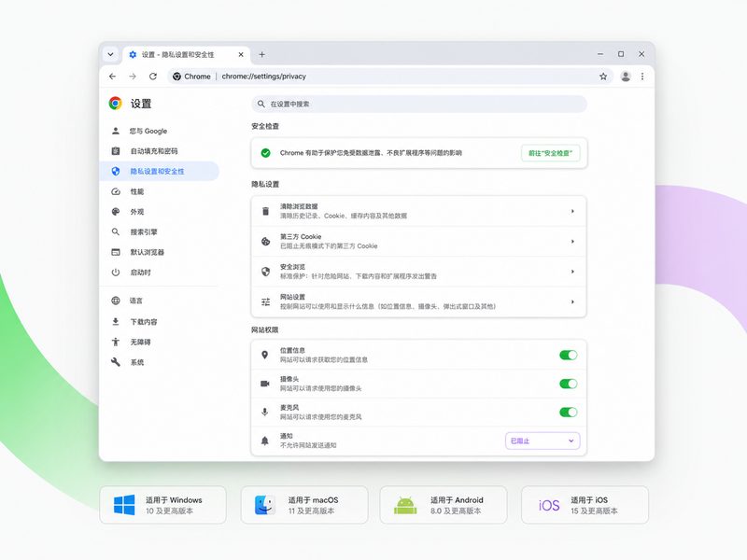Viewport: 747px width, 560px height.
Task: Toggle the 位置信息 location permission switch
Action: tap(568, 355)
